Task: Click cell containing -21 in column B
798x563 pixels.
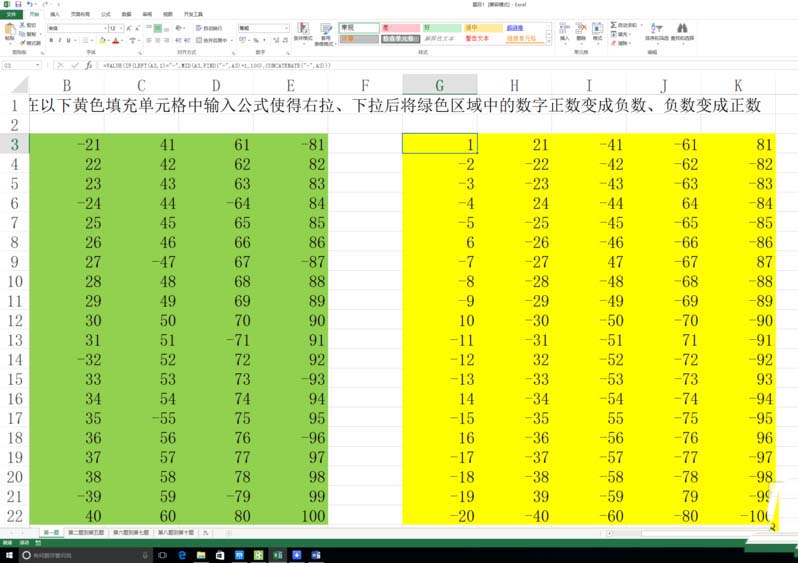Action: [x=67, y=144]
